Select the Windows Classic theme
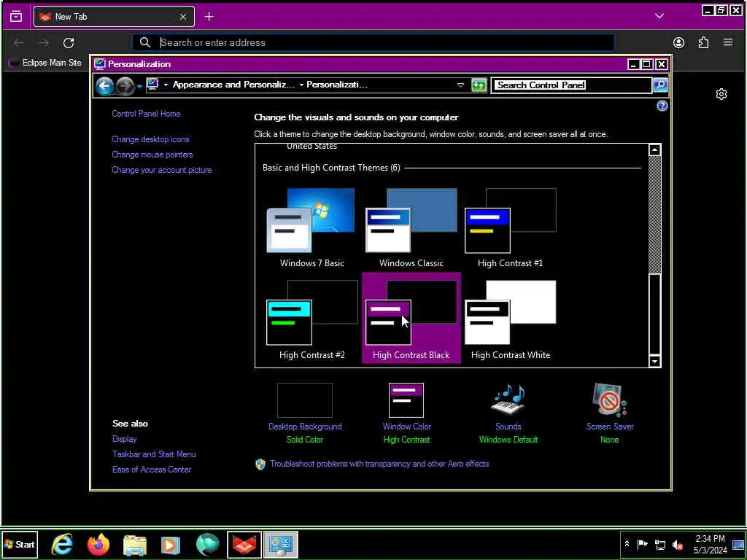 pos(411,227)
